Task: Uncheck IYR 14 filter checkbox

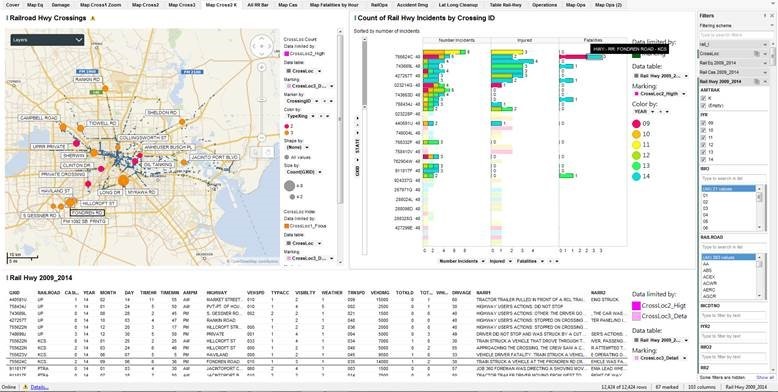Action: coord(703,159)
